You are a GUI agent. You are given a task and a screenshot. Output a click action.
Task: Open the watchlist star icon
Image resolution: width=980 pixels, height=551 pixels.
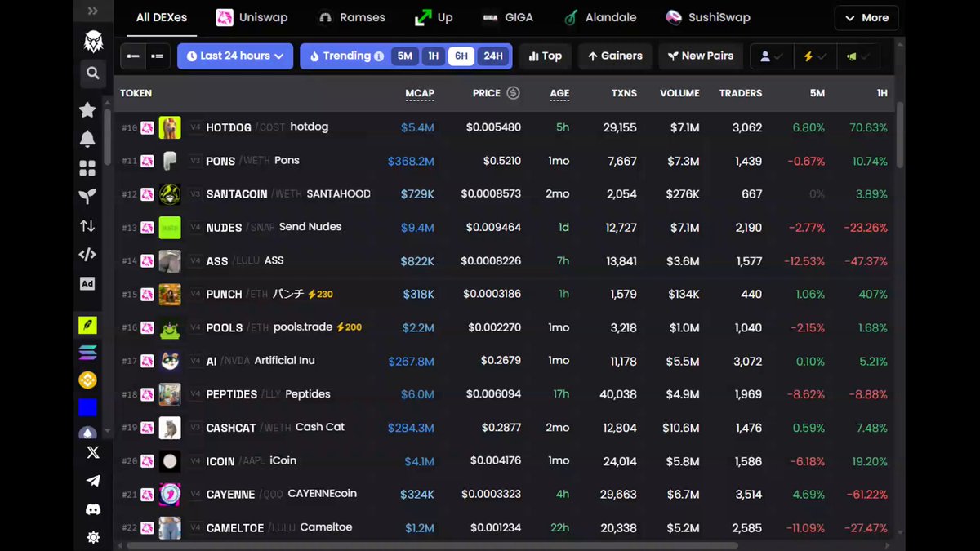click(x=87, y=109)
